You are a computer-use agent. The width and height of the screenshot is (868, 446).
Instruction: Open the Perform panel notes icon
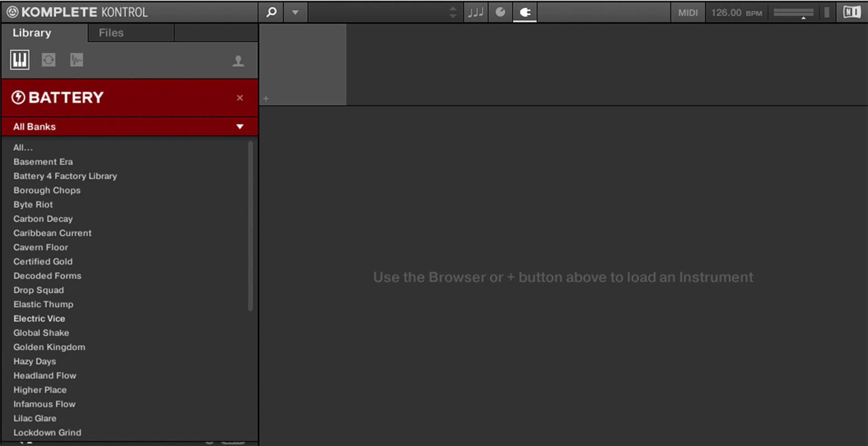476,12
